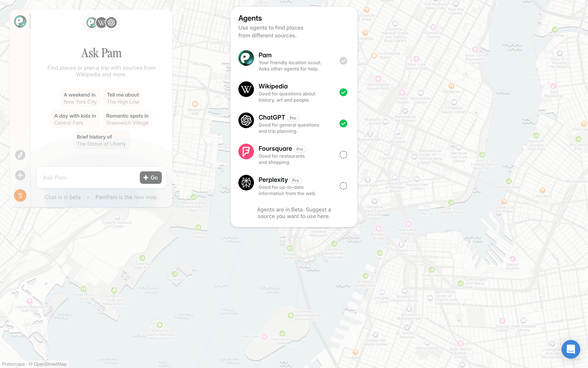Click the Pro badge next to Foursquare
Screen dimensions: 588x368
coord(300,149)
